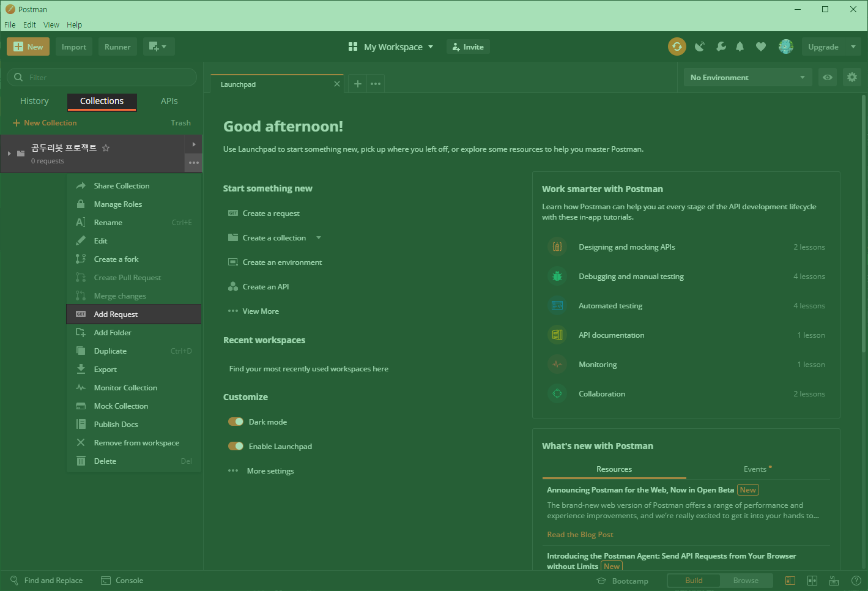The height and width of the screenshot is (591, 868).
Task: Close the Launchpad tab
Action: coord(337,84)
